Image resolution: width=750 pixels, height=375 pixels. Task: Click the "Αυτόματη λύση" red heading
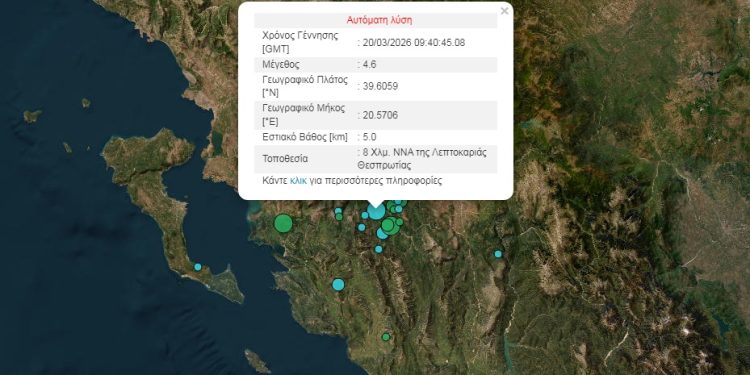click(x=379, y=20)
